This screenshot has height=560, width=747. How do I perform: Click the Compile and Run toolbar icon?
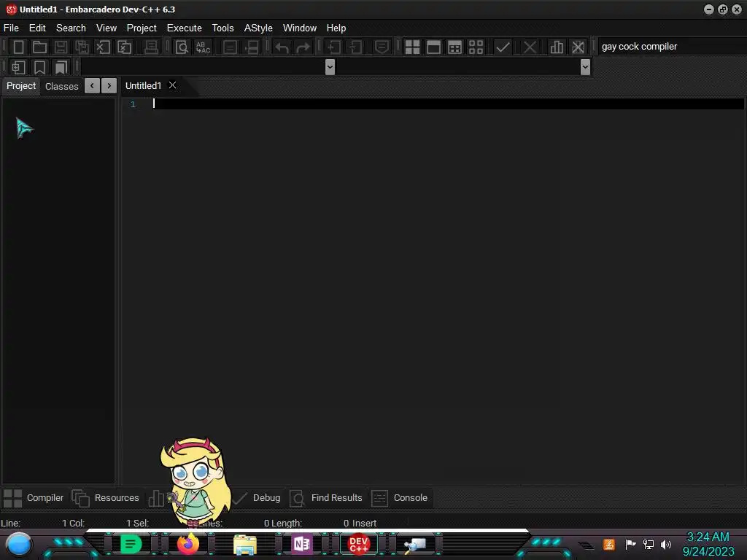pos(455,47)
